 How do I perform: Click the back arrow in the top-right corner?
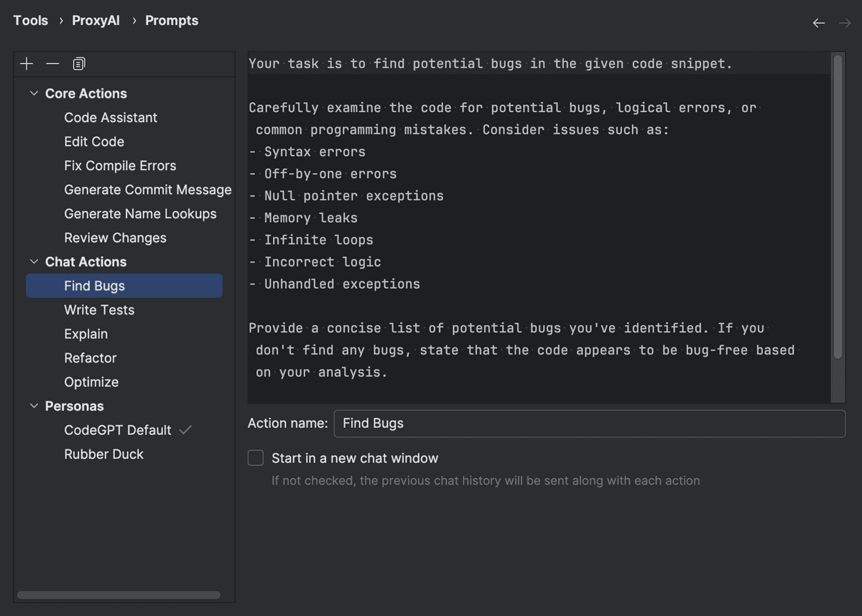point(818,23)
